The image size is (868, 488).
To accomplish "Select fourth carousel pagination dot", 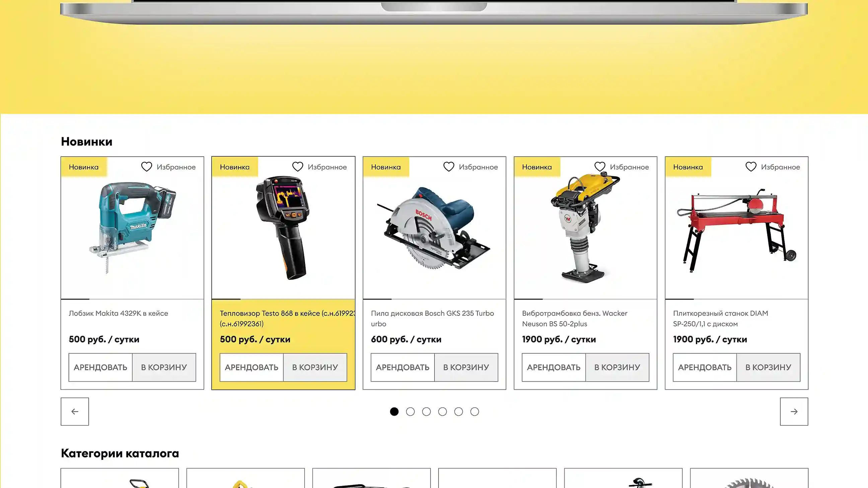I will tap(442, 412).
